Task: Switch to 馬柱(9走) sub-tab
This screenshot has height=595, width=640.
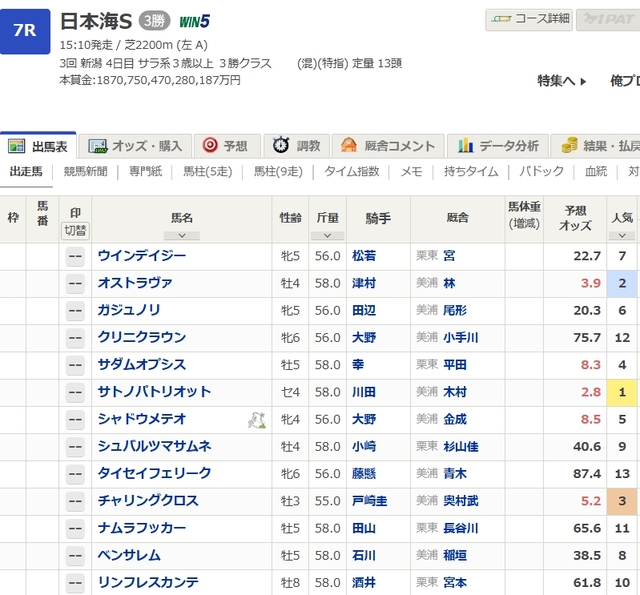Action: click(x=278, y=171)
